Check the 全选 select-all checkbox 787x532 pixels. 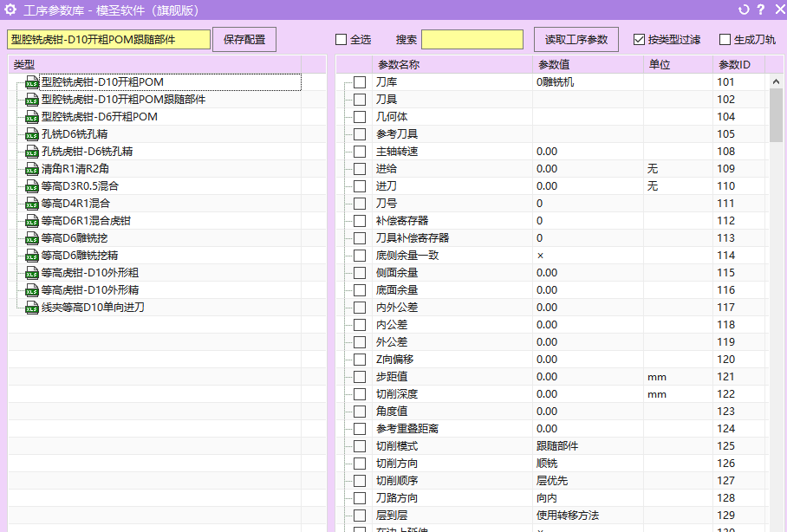coord(341,40)
